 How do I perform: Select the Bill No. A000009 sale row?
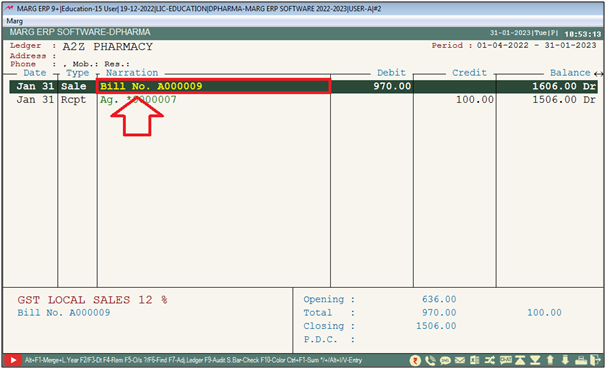click(304, 86)
